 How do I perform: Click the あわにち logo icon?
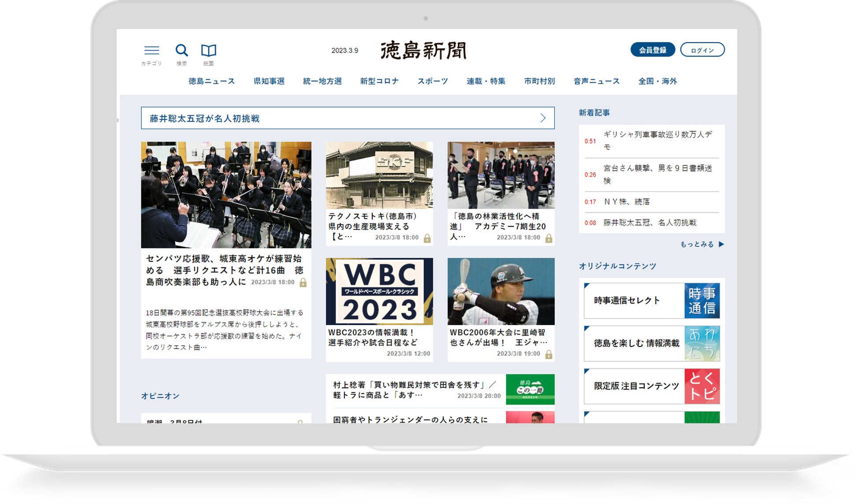tap(702, 343)
